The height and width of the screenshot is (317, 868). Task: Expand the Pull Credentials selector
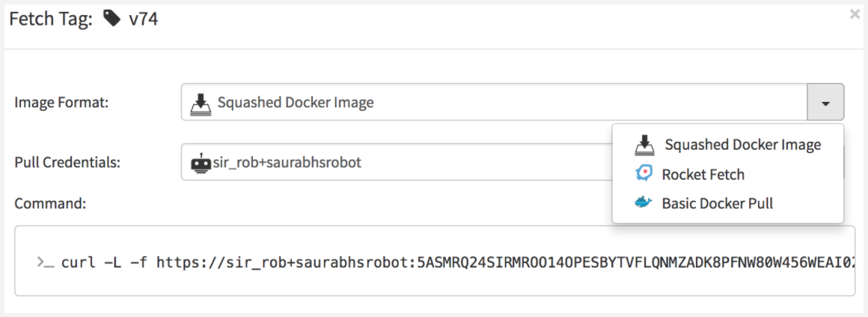397,162
